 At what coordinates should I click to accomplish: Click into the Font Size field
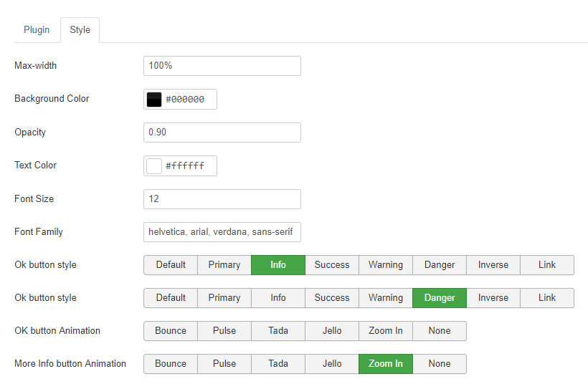click(222, 199)
